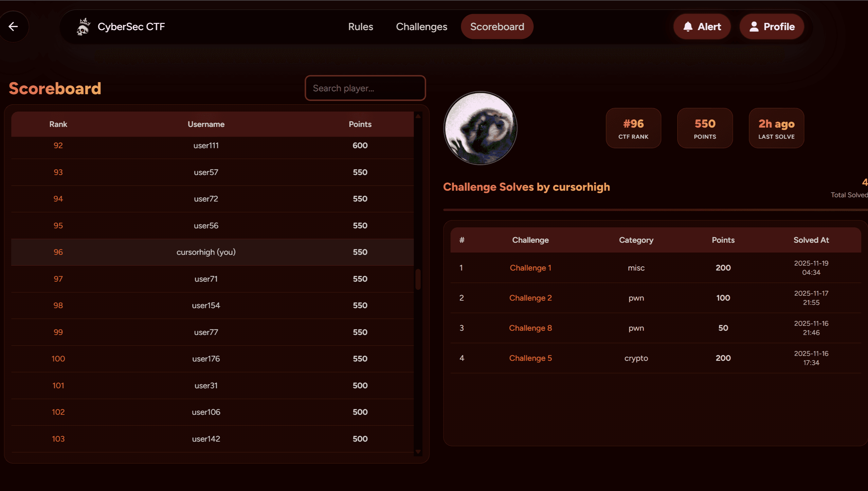Image resolution: width=868 pixels, height=491 pixels.
Task: Click the 550 Points stat card
Action: coord(705,128)
